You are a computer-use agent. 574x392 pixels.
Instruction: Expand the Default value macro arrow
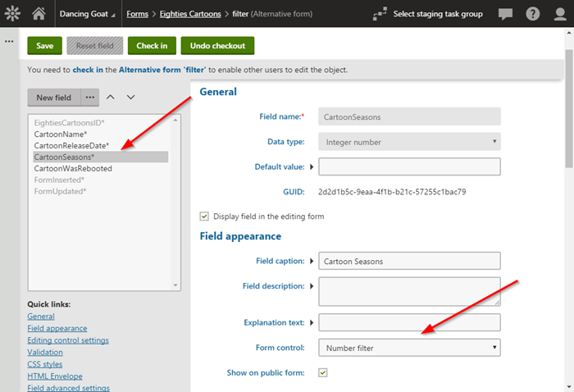[x=312, y=167]
